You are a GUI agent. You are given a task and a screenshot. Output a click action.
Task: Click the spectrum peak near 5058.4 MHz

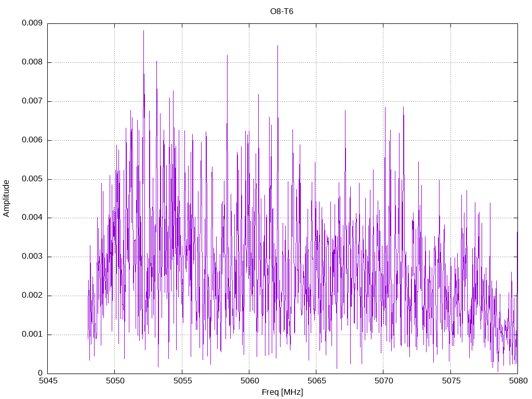point(228,56)
